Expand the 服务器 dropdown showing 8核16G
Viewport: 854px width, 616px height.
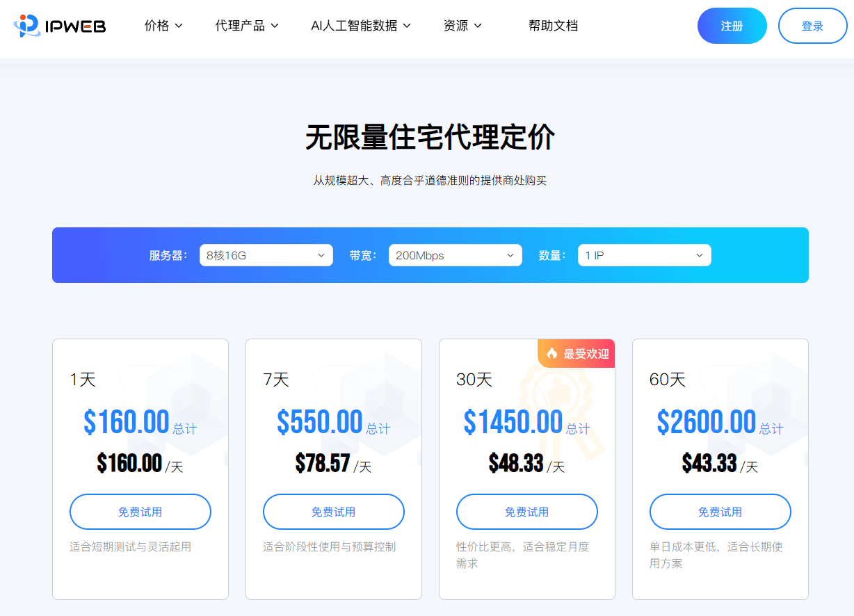(x=266, y=255)
